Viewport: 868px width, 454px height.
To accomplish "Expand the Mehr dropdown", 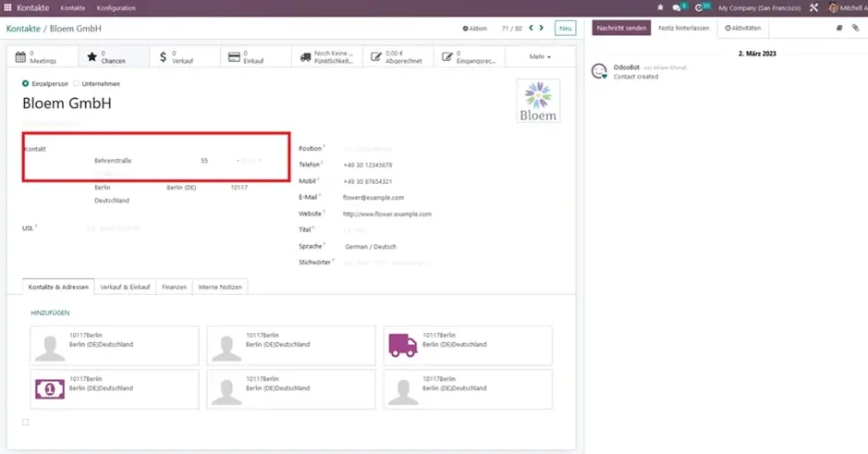I will click(540, 57).
